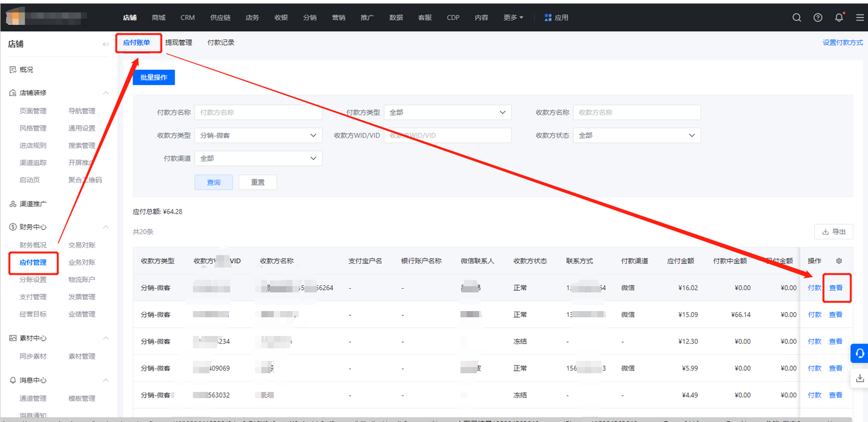Open the notification bell
The height and width of the screenshot is (422, 868).
(x=839, y=18)
